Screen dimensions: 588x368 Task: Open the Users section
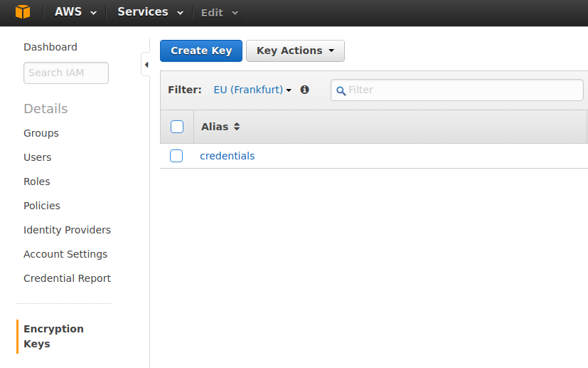coord(37,157)
